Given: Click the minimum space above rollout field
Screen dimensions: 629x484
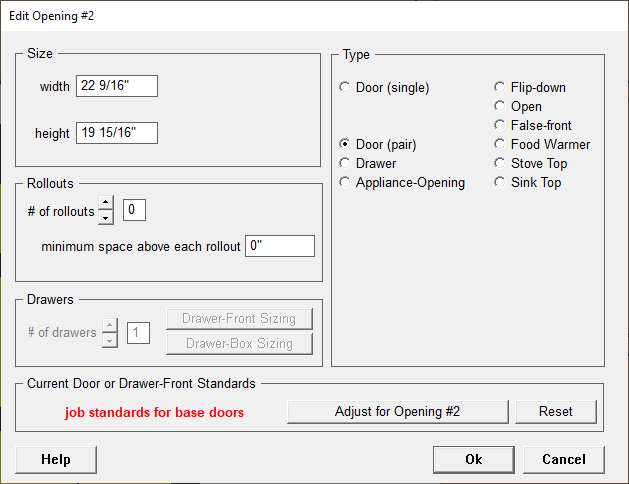Looking at the screenshot, I should (x=279, y=246).
